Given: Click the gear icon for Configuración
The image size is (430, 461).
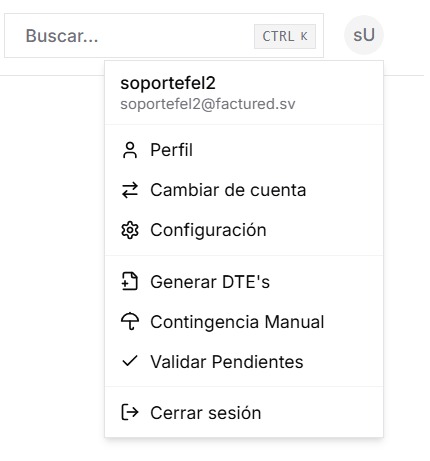Looking at the screenshot, I should (130, 230).
